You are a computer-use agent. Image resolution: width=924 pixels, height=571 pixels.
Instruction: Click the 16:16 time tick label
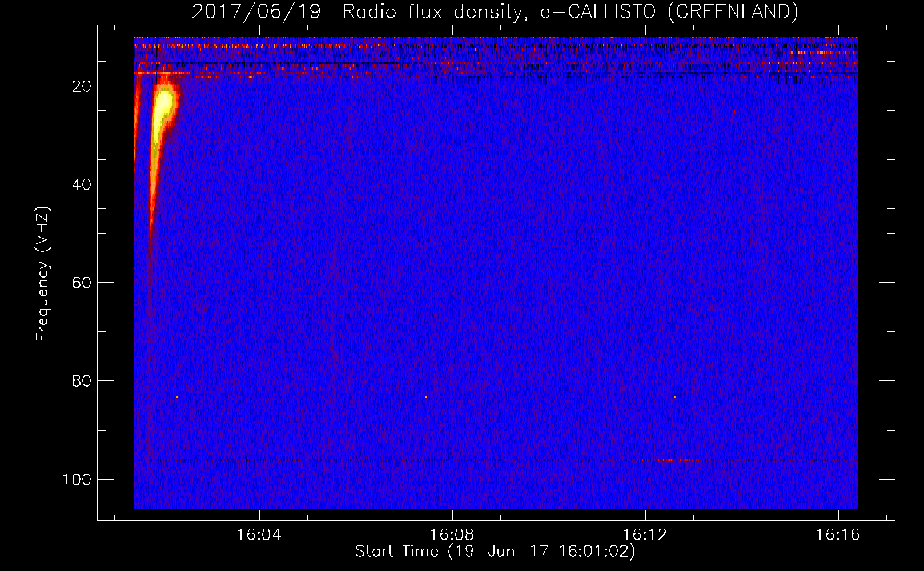pyautogui.click(x=838, y=535)
